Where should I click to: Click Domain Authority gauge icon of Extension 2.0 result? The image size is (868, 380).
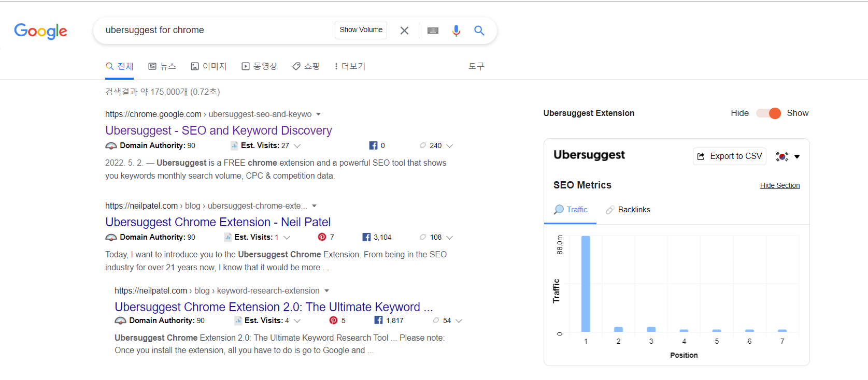(120, 321)
